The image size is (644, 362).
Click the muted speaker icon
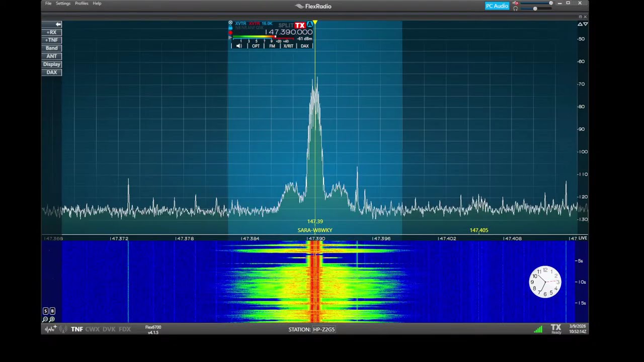click(x=516, y=3)
